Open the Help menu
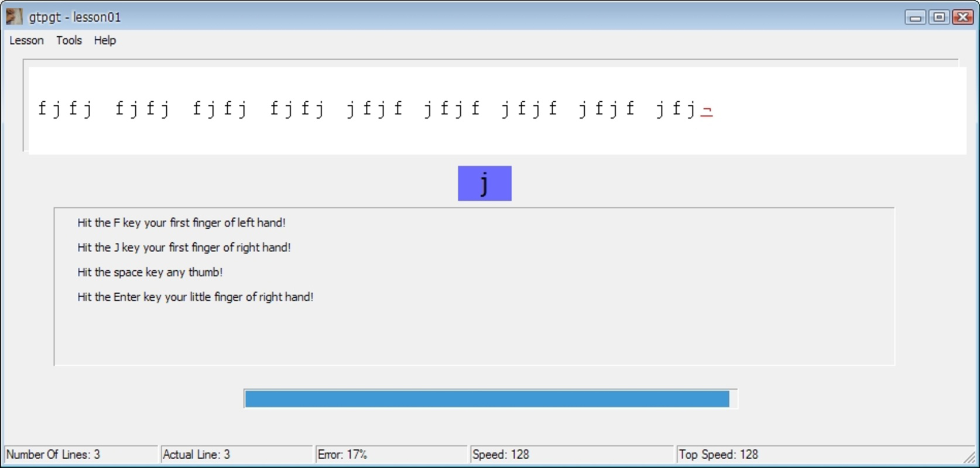 click(x=105, y=40)
